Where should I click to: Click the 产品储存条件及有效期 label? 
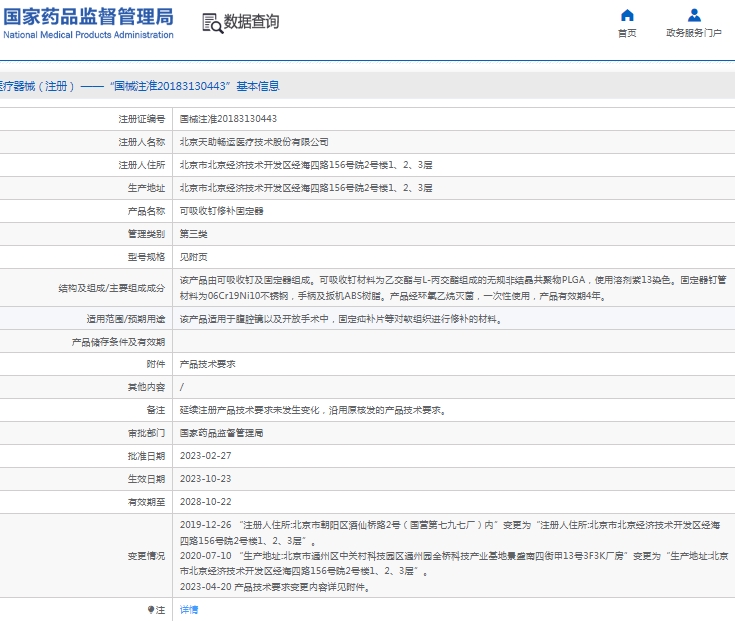point(118,342)
